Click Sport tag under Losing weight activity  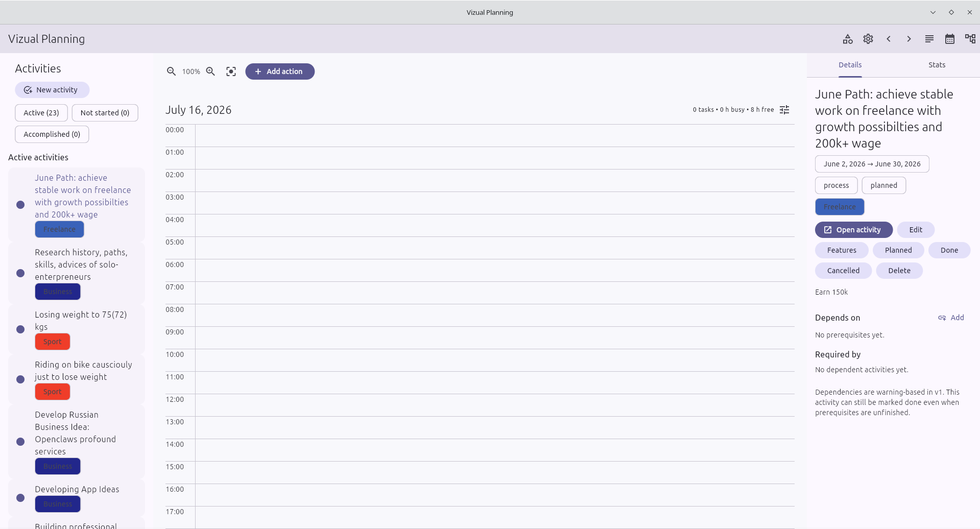pos(52,342)
